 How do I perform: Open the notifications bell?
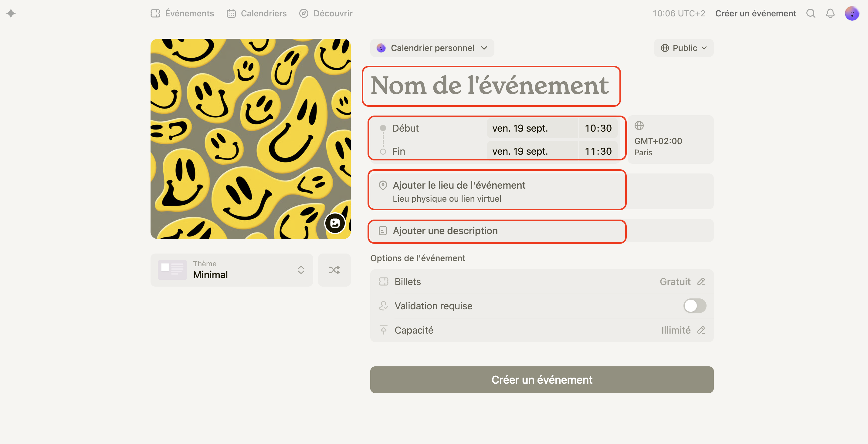pos(830,13)
